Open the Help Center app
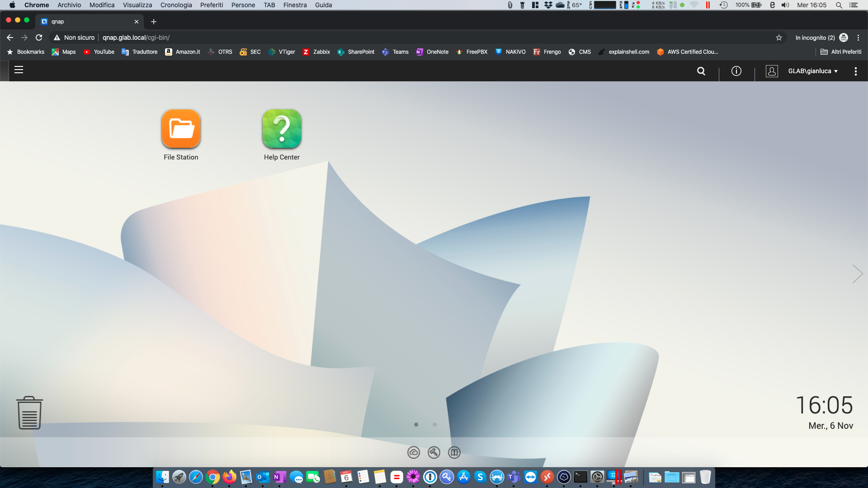The image size is (868, 488). (x=282, y=129)
